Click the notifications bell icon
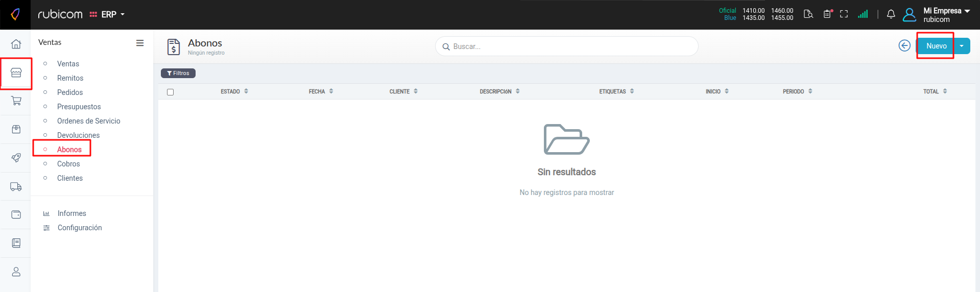 (891, 14)
